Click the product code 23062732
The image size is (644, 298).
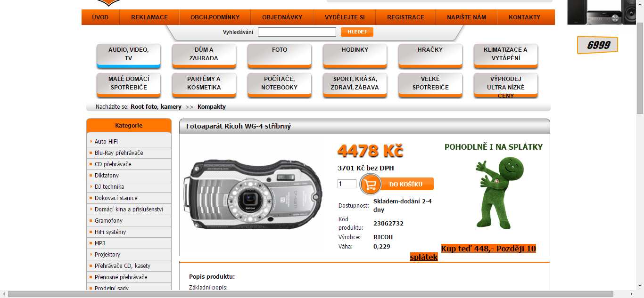[x=388, y=224]
